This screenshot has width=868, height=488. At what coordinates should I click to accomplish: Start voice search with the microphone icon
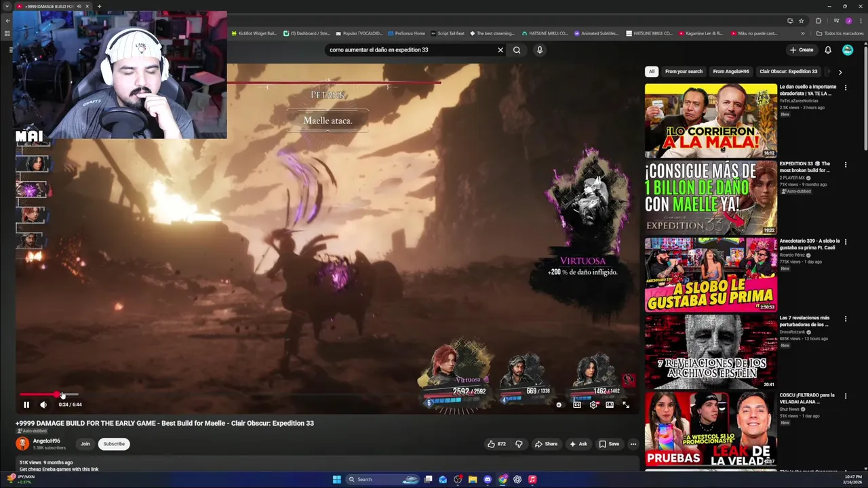[x=540, y=49]
